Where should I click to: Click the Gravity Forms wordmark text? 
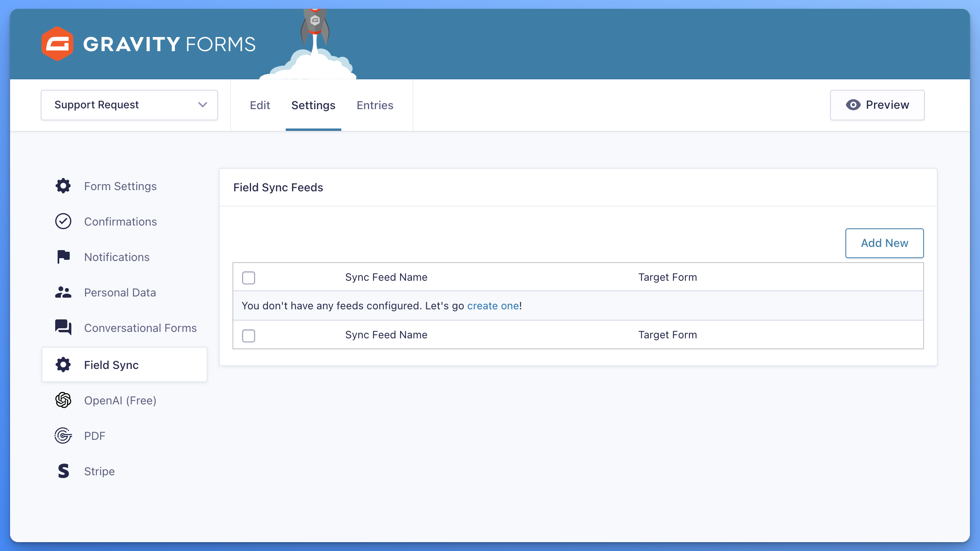pyautogui.click(x=169, y=44)
